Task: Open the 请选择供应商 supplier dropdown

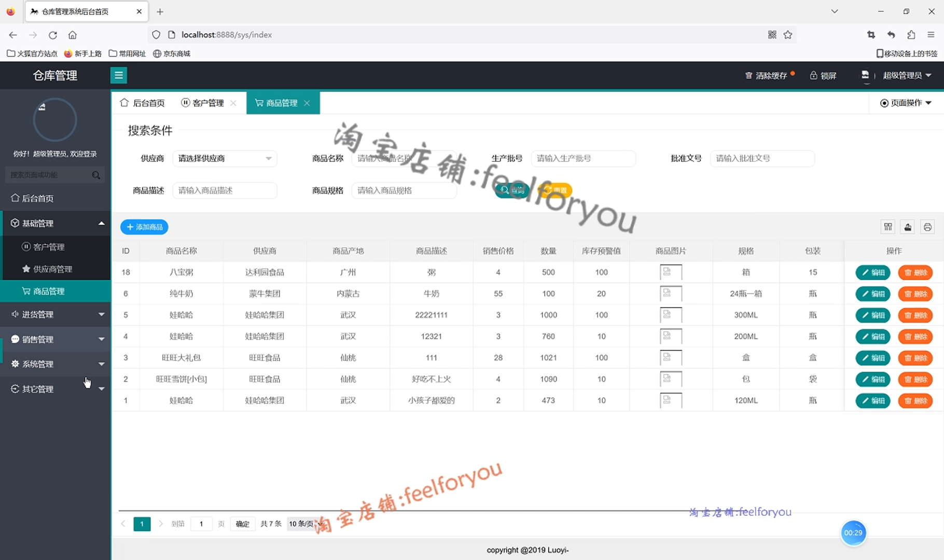Action: coord(225,158)
